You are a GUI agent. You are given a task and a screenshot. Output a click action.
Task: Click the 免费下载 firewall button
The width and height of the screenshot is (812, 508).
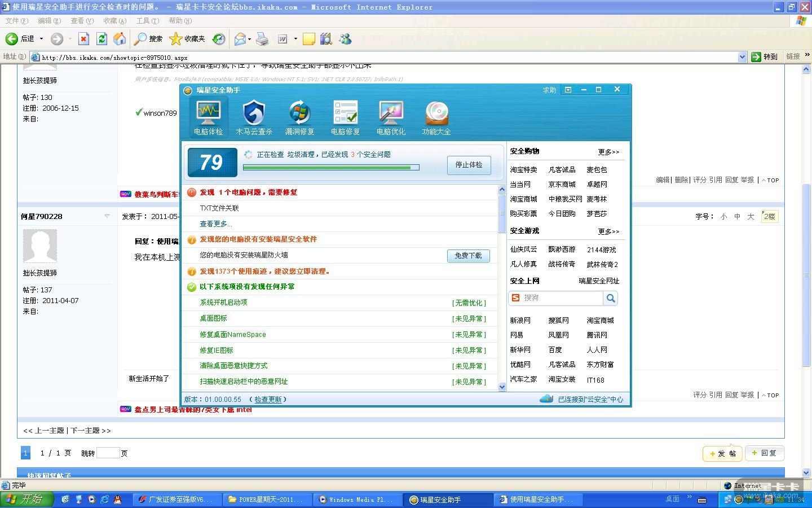(469, 256)
